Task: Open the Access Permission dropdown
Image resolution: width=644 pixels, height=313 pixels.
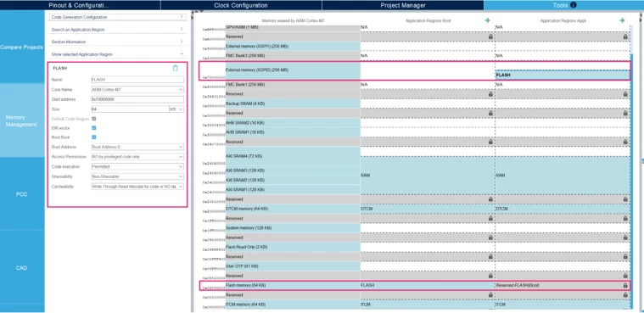Action: [x=137, y=157]
